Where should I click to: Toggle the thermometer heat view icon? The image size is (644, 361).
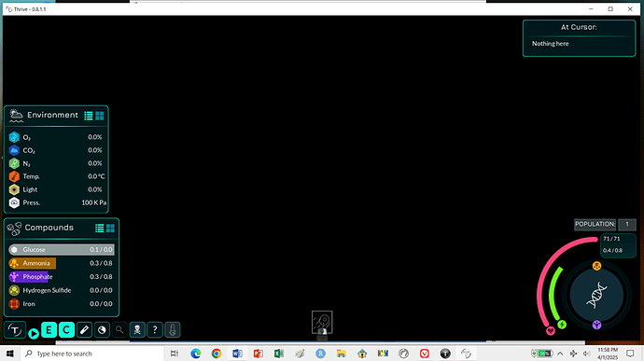pyautogui.click(x=173, y=330)
